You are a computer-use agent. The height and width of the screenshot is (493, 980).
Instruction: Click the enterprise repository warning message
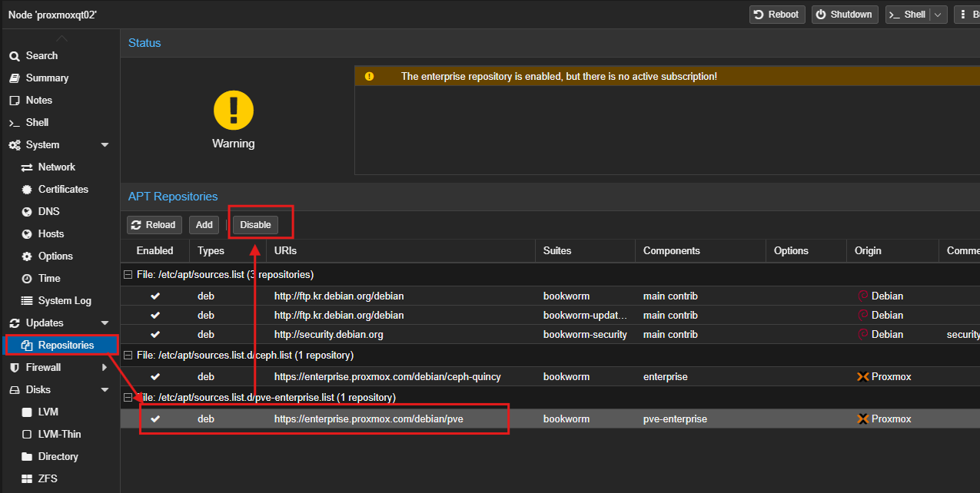click(x=559, y=76)
